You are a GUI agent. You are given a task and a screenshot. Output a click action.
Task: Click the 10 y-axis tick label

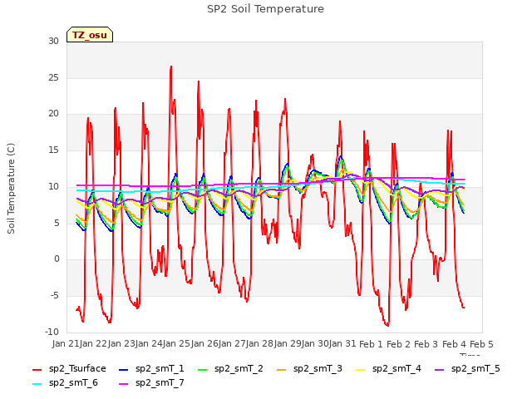53,186
